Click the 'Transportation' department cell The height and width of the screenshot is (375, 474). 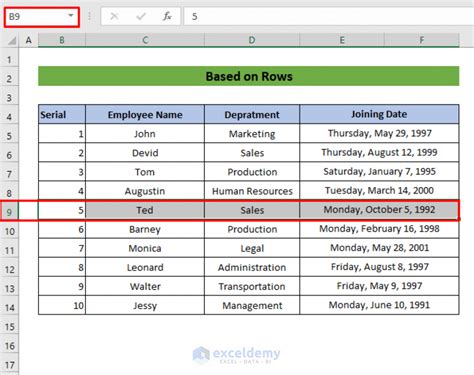point(252,286)
